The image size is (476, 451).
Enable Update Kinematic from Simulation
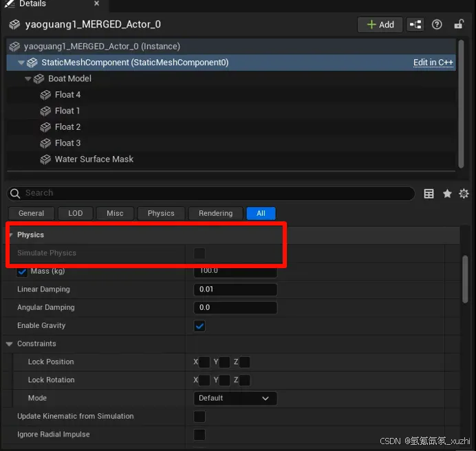tap(199, 417)
